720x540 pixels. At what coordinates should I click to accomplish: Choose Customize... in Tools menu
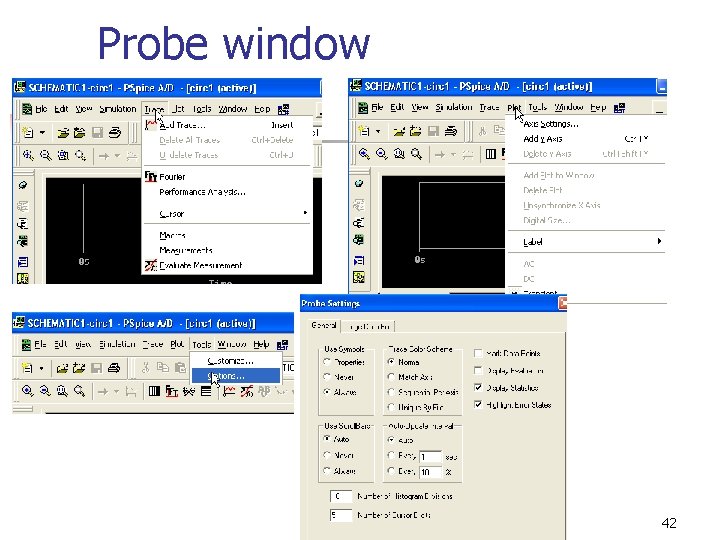[x=236, y=361]
